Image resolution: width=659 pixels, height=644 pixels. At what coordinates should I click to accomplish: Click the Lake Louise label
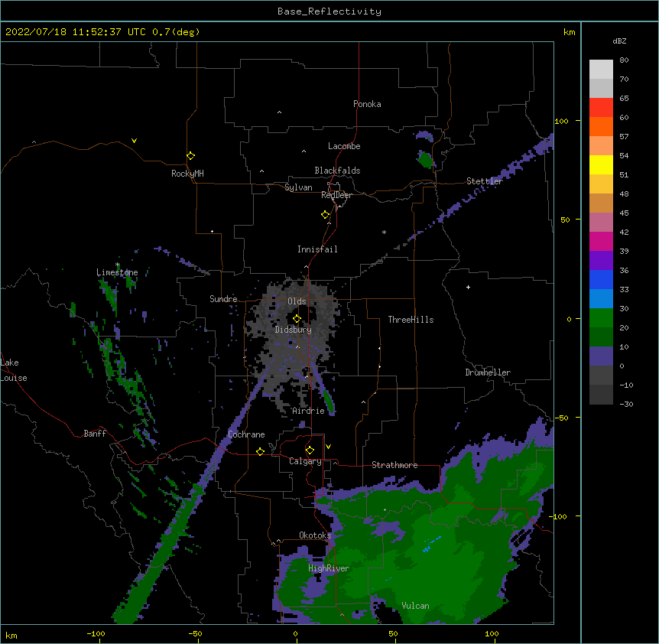point(14,370)
